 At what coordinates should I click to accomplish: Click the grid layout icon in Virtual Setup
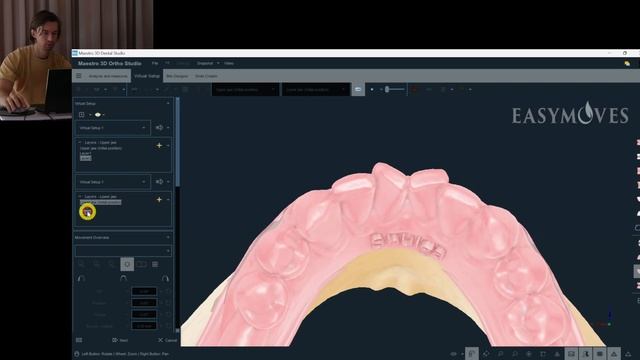coord(82,115)
